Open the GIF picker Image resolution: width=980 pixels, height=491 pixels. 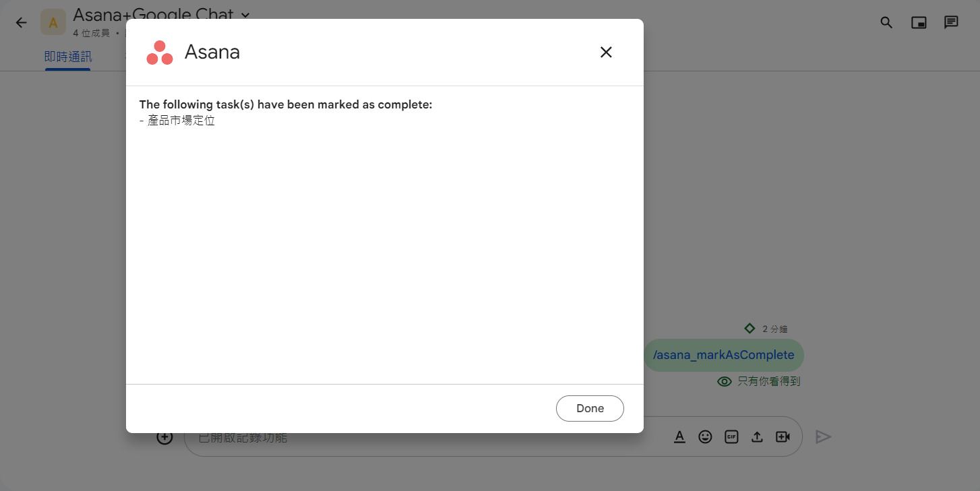click(731, 436)
